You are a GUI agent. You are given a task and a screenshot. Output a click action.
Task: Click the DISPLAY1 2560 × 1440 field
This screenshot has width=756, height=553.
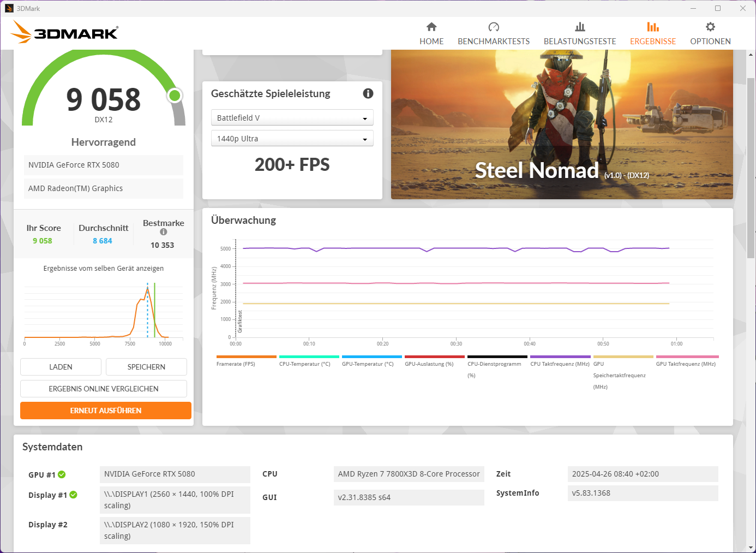pyautogui.click(x=175, y=500)
